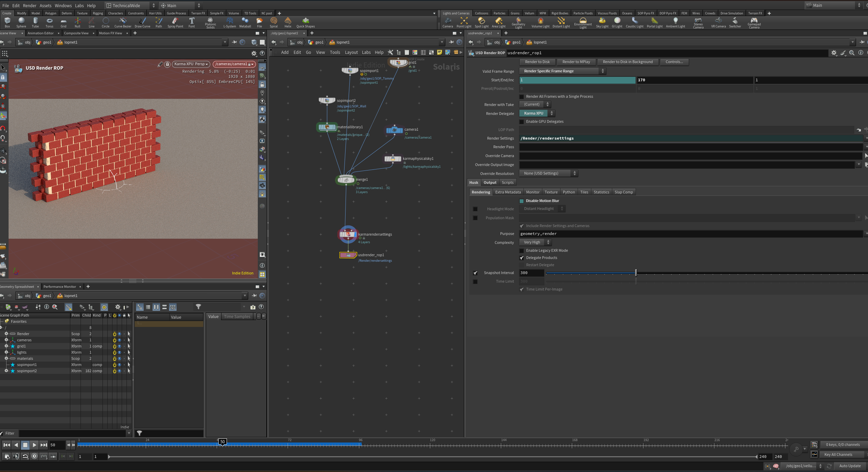The image size is (868, 472).
Task: Add a Stereo Camera
Action: pyautogui.click(x=698, y=23)
